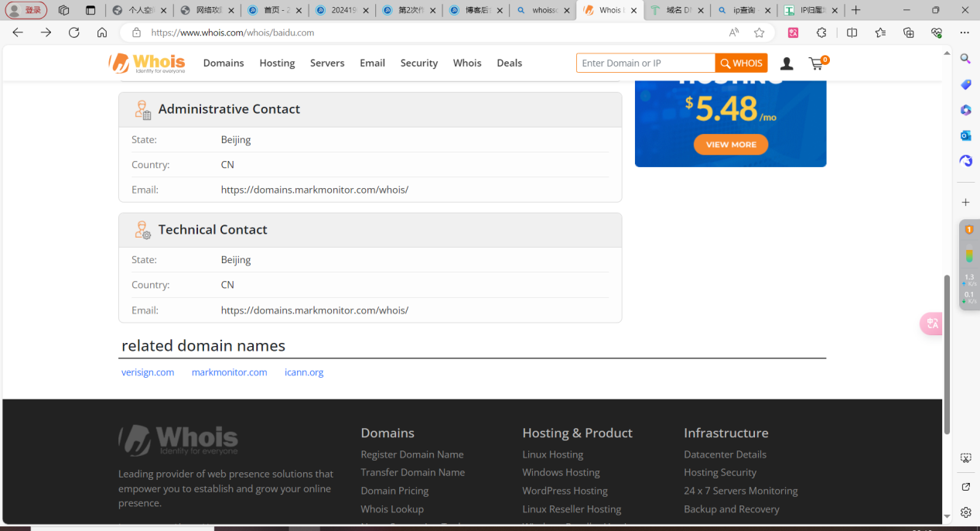
Task: Click the profile login button
Action: 26,10
